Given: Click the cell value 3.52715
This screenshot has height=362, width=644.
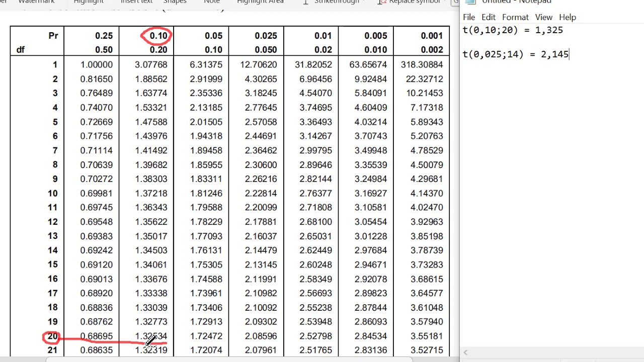Looking at the screenshot, I should pos(427,350).
